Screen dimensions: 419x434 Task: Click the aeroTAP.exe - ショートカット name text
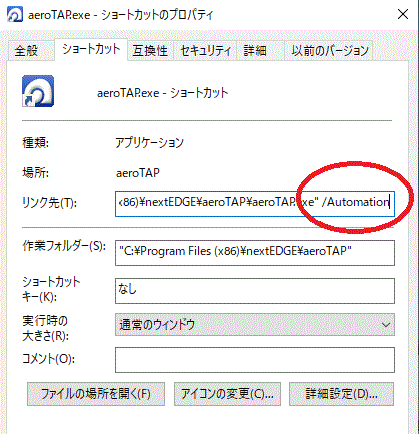[x=162, y=93]
